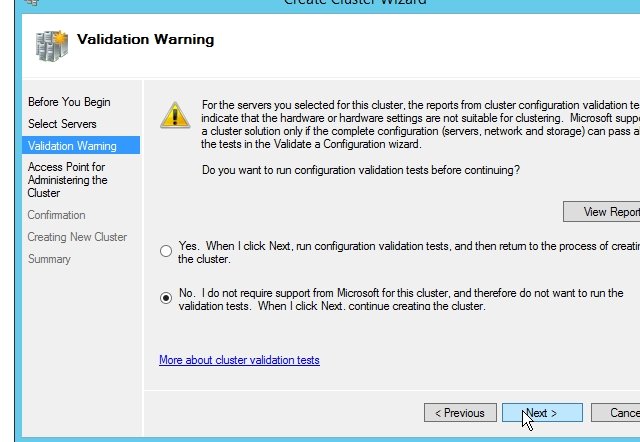Select the No validation tests radio button

click(166, 298)
